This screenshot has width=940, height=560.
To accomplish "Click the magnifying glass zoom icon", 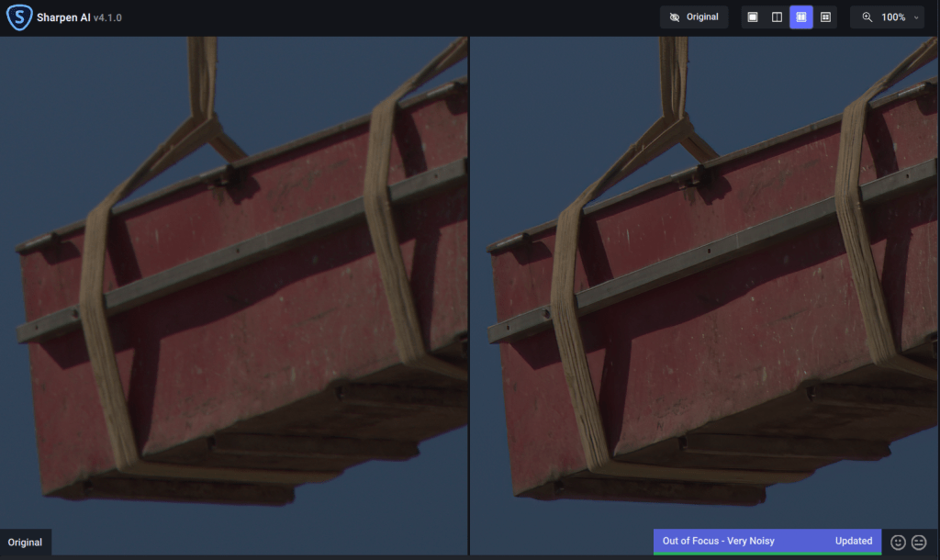I will click(x=867, y=17).
